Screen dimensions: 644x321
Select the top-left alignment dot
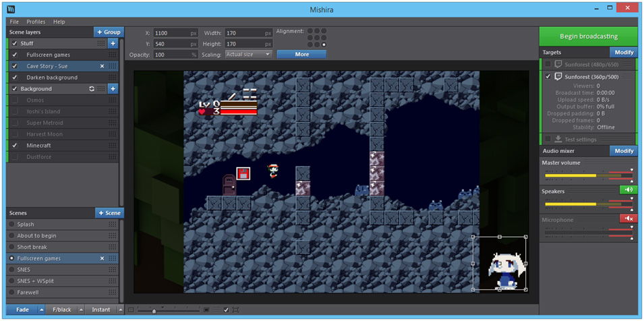point(310,31)
